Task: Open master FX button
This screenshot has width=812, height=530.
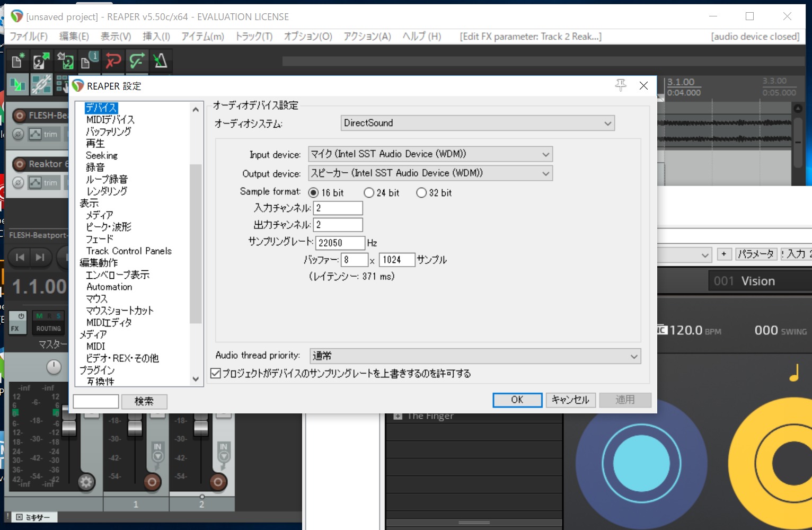Action: (15, 329)
